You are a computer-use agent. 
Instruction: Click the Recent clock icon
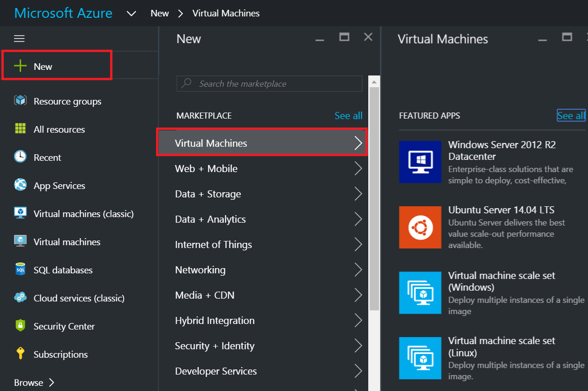coord(20,157)
